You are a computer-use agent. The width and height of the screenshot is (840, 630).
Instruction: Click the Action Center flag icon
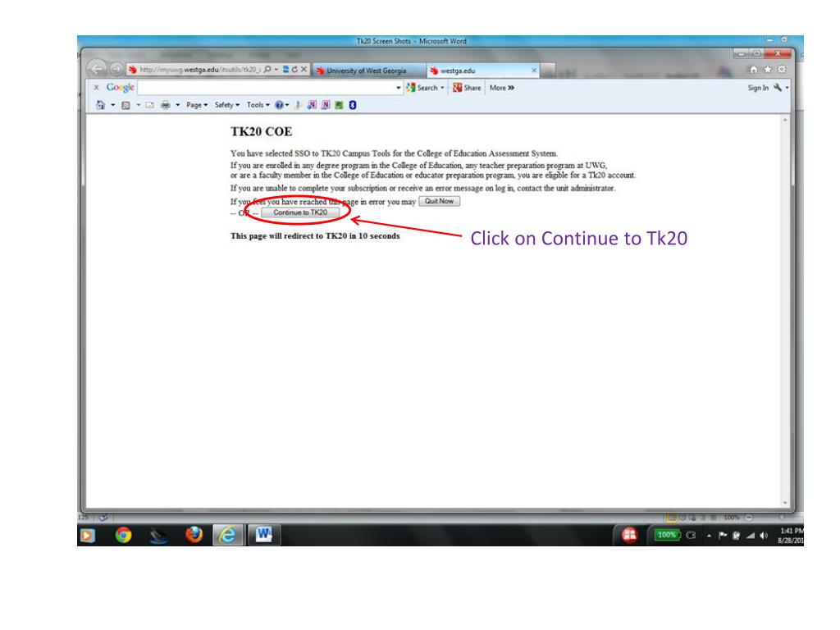point(723,535)
